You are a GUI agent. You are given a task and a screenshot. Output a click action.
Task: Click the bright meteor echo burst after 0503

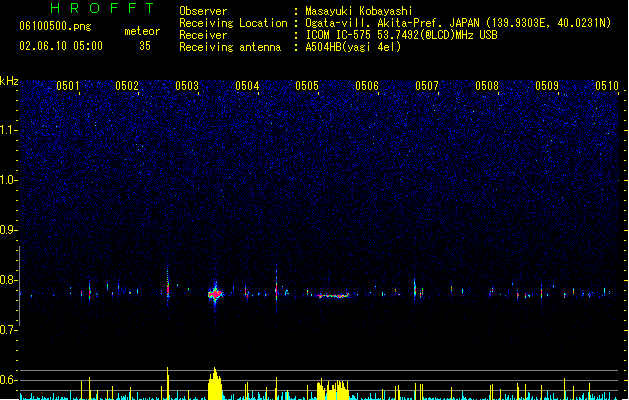215,294
